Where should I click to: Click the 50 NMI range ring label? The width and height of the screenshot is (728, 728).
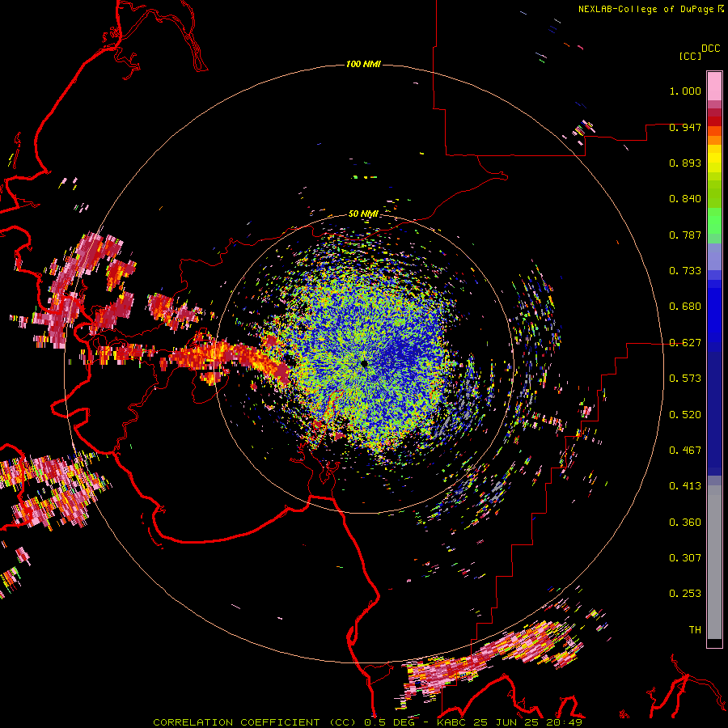pyautogui.click(x=363, y=214)
